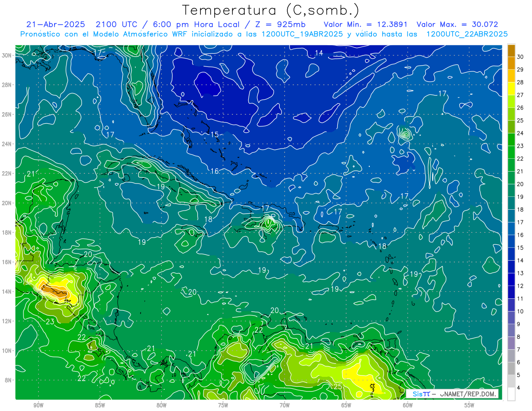Click the 24N latitude axis label
This screenshot has width=532, height=411.
[x=7, y=144]
